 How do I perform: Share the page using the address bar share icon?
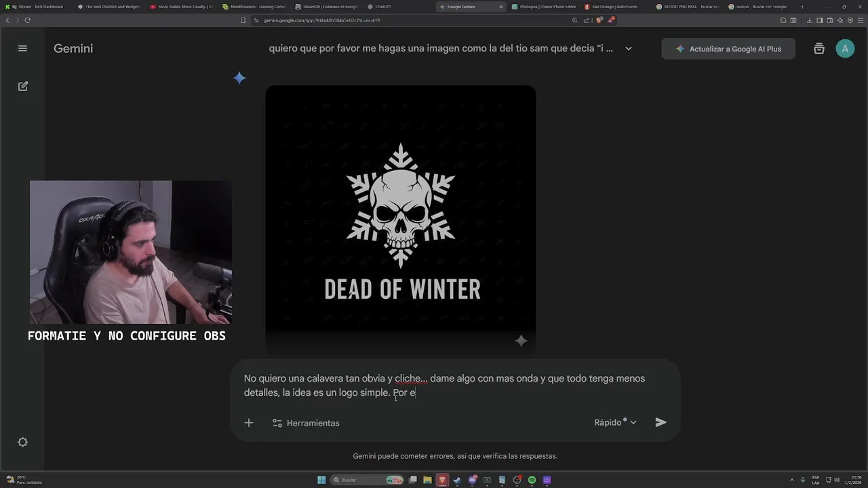[587, 20]
